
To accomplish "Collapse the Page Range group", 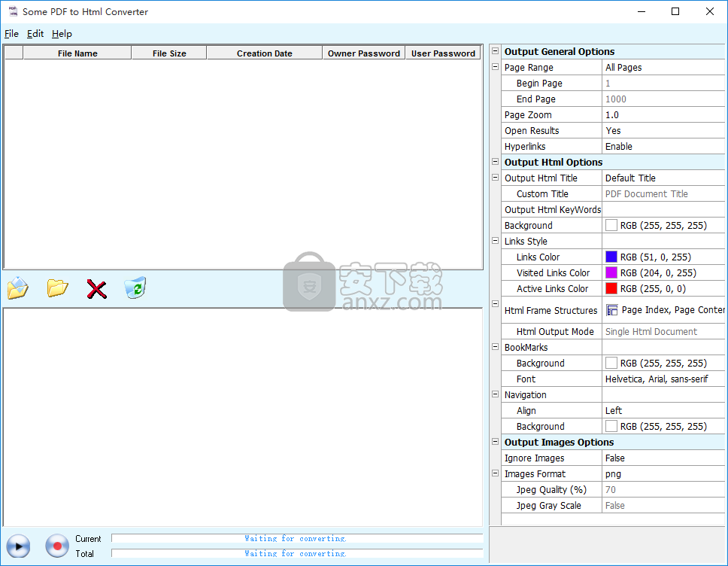I will click(496, 67).
